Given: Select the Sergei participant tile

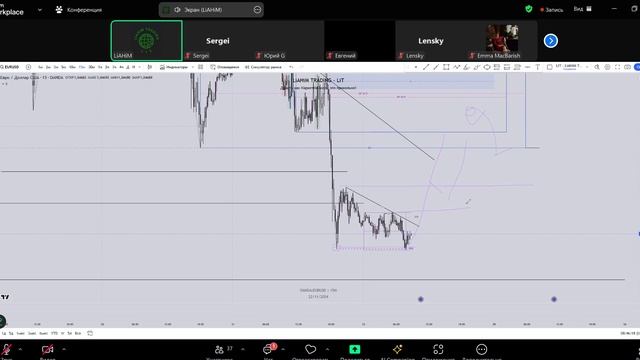Looking at the screenshot, I should [x=218, y=41].
